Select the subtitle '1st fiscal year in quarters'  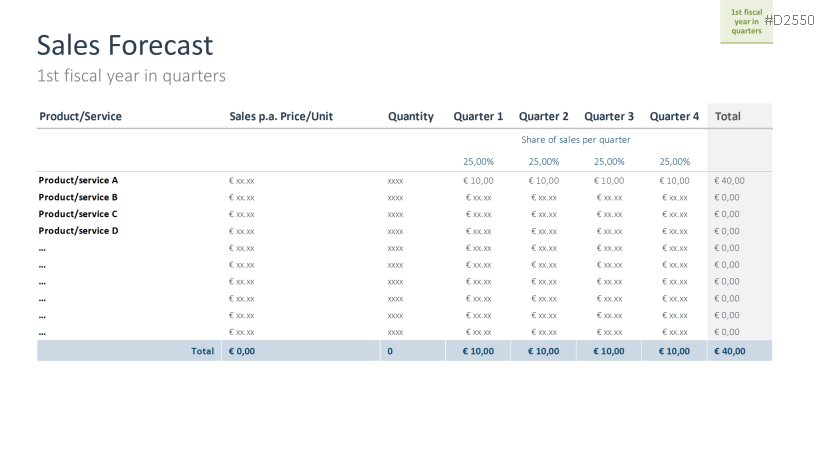[131, 75]
